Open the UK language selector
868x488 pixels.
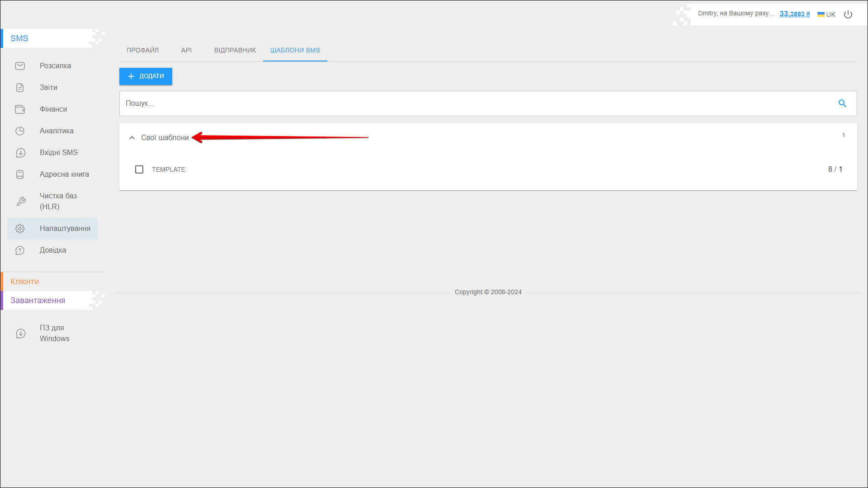click(x=826, y=14)
